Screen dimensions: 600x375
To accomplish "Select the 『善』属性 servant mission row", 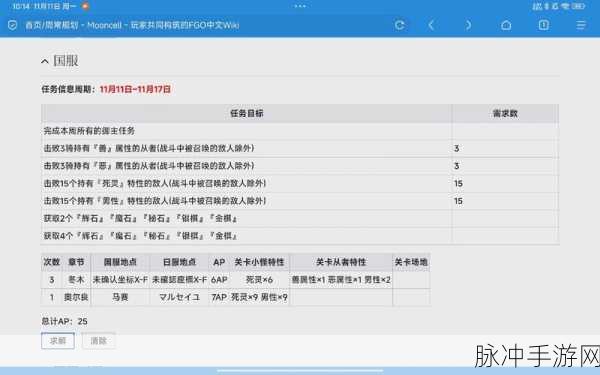I will tap(300, 148).
